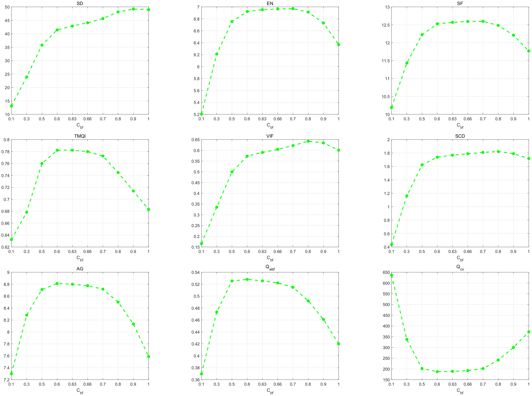
Task: Click the 0.9 data marker in AG plot
Action: 133,324
